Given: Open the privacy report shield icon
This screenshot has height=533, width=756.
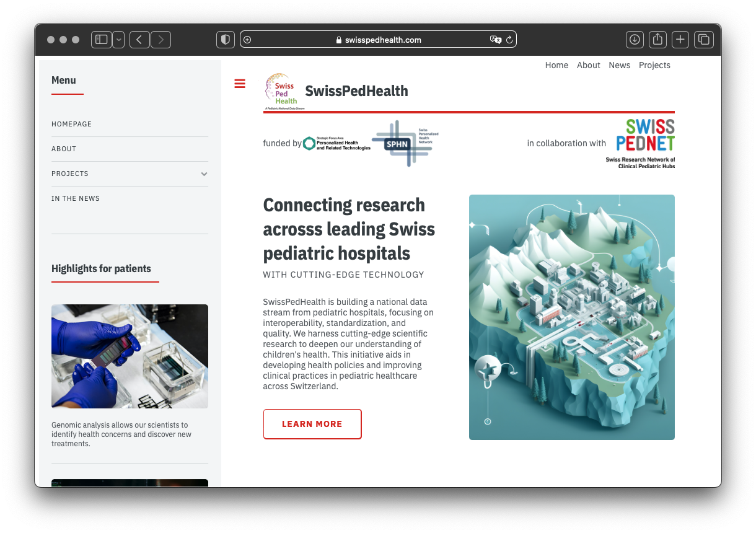Looking at the screenshot, I should pyautogui.click(x=226, y=40).
